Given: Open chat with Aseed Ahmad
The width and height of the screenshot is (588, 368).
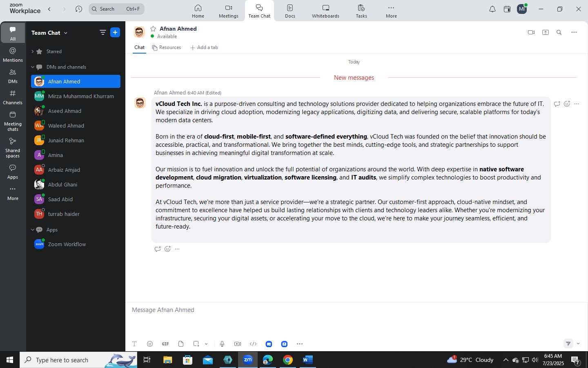Looking at the screenshot, I should click(x=76, y=111).
